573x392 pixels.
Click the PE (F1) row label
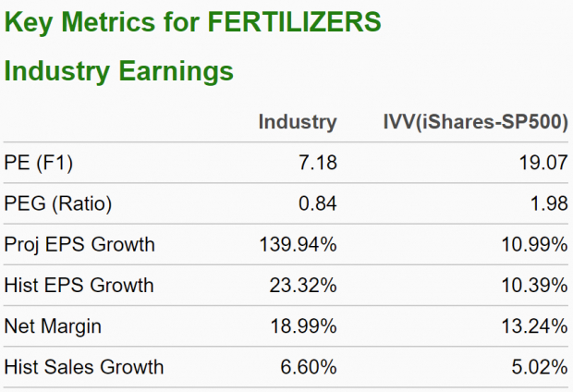pyautogui.click(x=38, y=164)
